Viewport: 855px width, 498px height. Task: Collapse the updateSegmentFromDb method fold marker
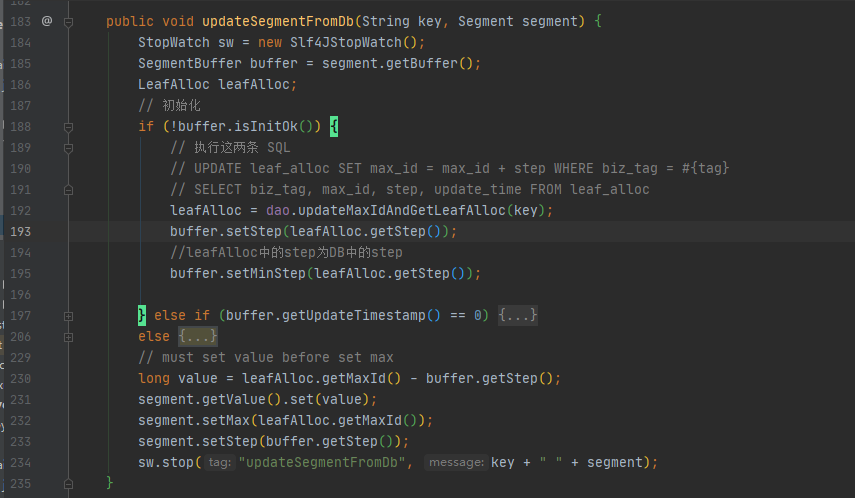click(x=68, y=21)
